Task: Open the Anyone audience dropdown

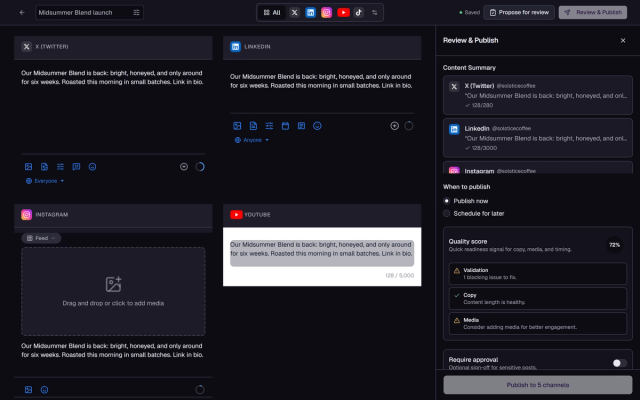Action: click(252, 140)
